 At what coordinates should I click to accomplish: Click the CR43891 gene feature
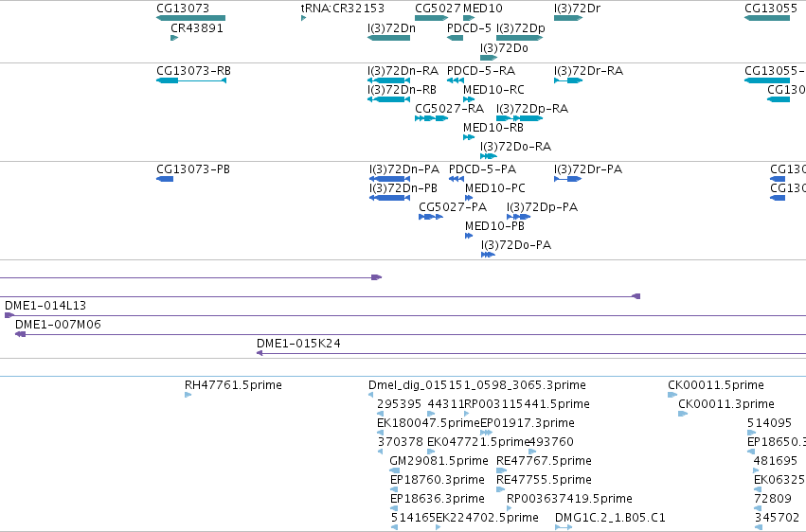[x=174, y=38]
